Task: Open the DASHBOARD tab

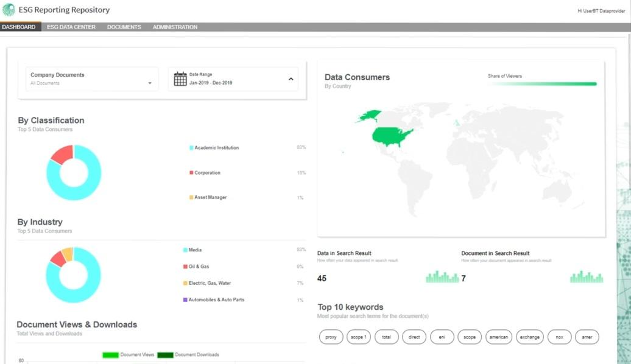Action: 19,27
